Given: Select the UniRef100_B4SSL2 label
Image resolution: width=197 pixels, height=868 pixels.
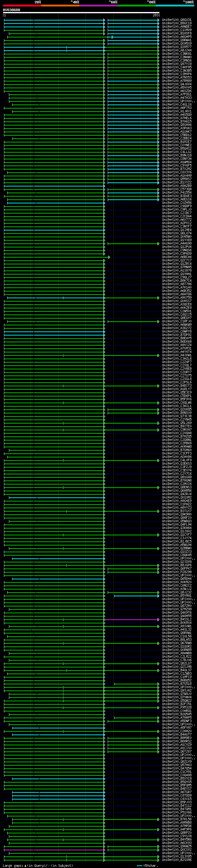Looking at the screenshot, I should pyautogui.click(x=176, y=619).
